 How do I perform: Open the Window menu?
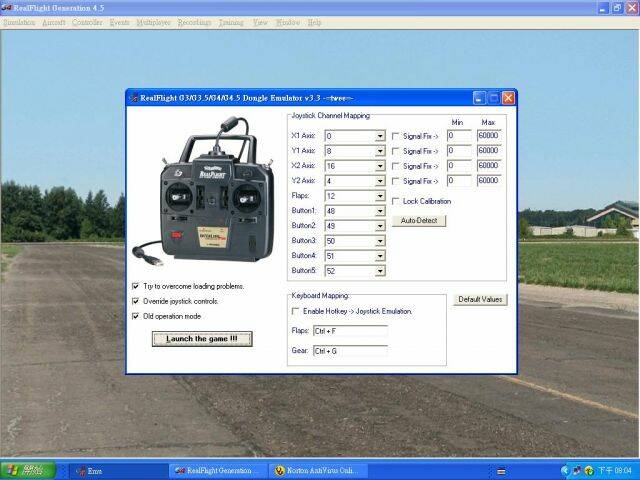tap(288, 22)
